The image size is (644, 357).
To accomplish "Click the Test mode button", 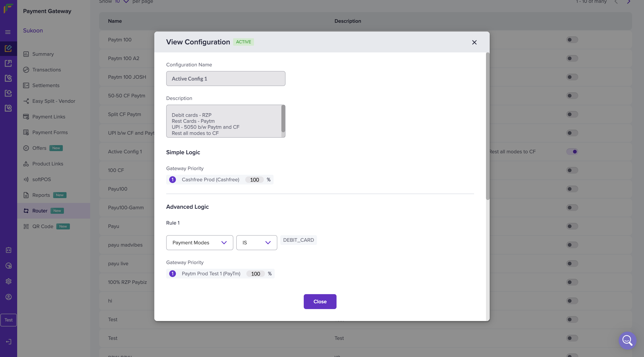I will [x=9, y=320].
